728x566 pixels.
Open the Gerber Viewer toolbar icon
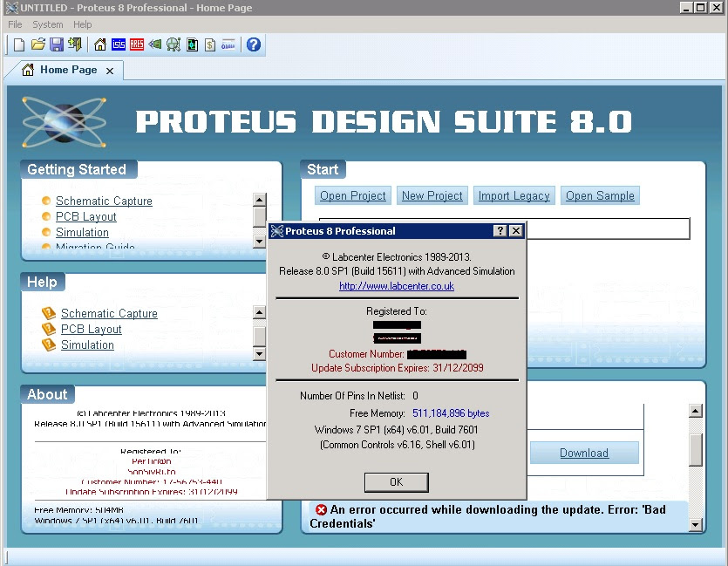(x=173, y=44)
